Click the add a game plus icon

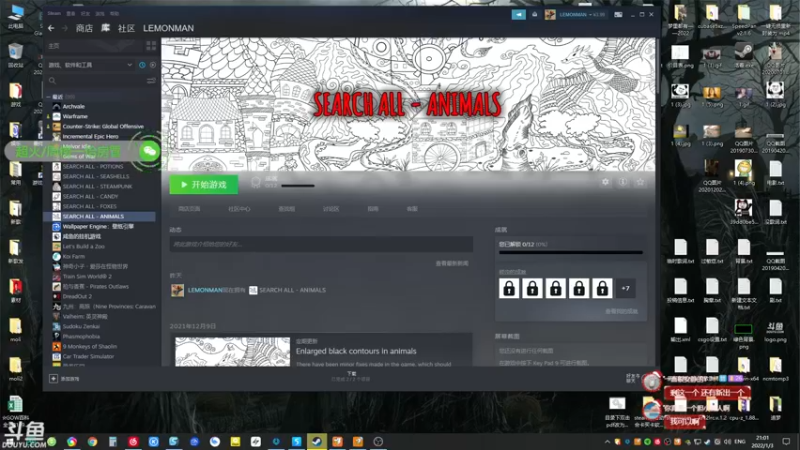53,379
